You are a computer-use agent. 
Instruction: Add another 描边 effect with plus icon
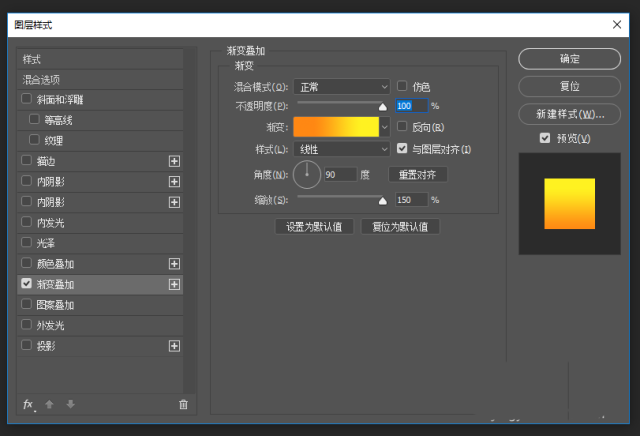point(174,161)
